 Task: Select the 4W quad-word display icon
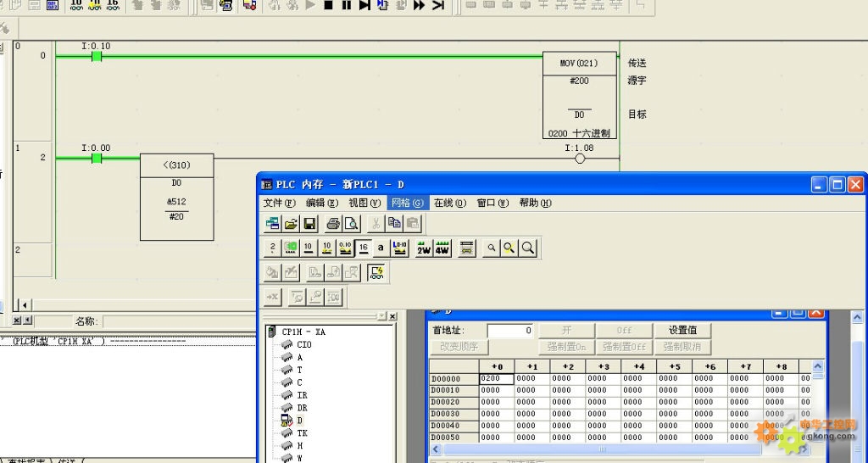coord(442,248)
